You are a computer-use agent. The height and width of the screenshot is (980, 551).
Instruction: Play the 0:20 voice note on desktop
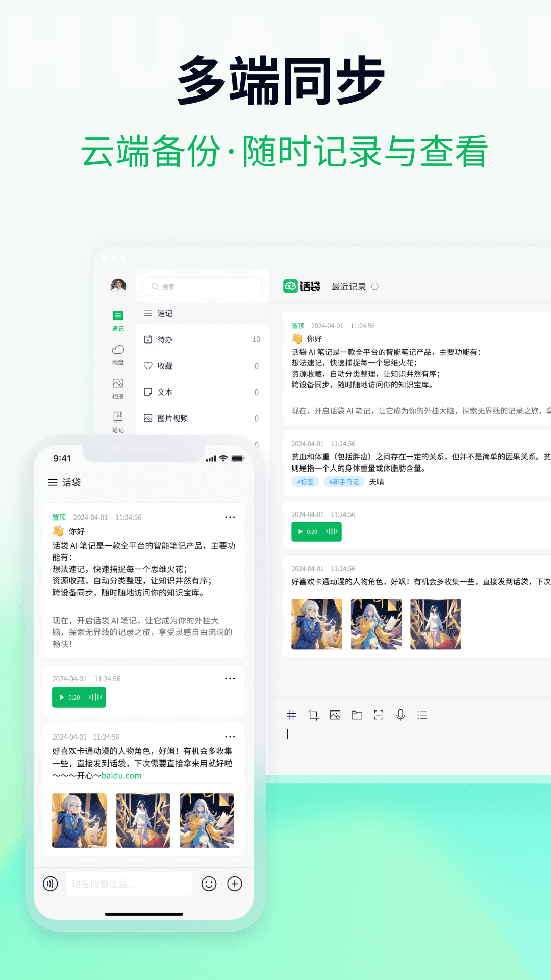click(316, 531)
